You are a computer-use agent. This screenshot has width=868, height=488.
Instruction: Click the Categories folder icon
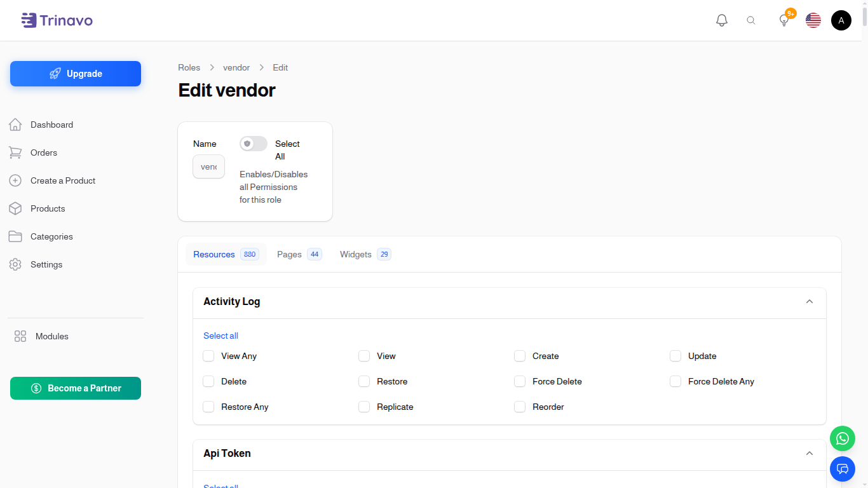(15, 236)
